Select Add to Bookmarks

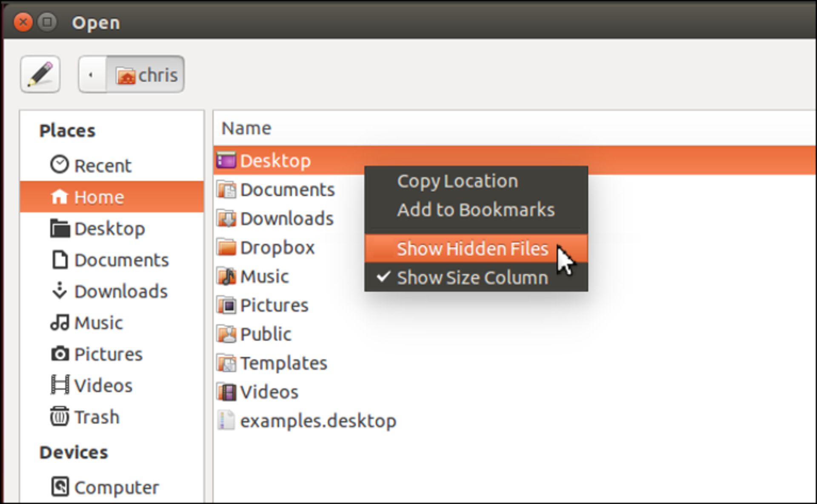(476, 209)
